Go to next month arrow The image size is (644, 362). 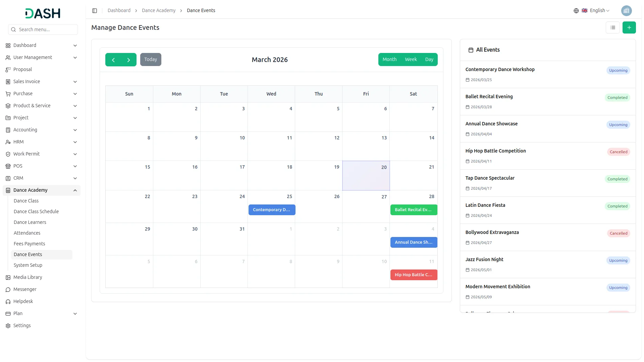coord(128,60)
